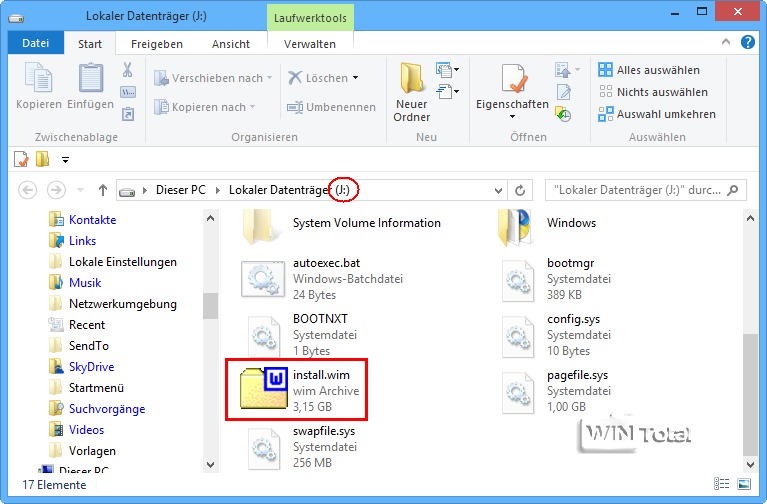This screenshot has width=767, height=504.
Task: Click the scissors Ausschneiden icon
Action: click(x=128, y=69)
